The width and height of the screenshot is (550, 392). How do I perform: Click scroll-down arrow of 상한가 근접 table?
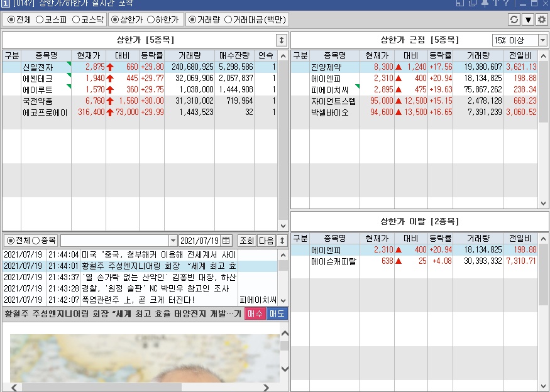543,203
